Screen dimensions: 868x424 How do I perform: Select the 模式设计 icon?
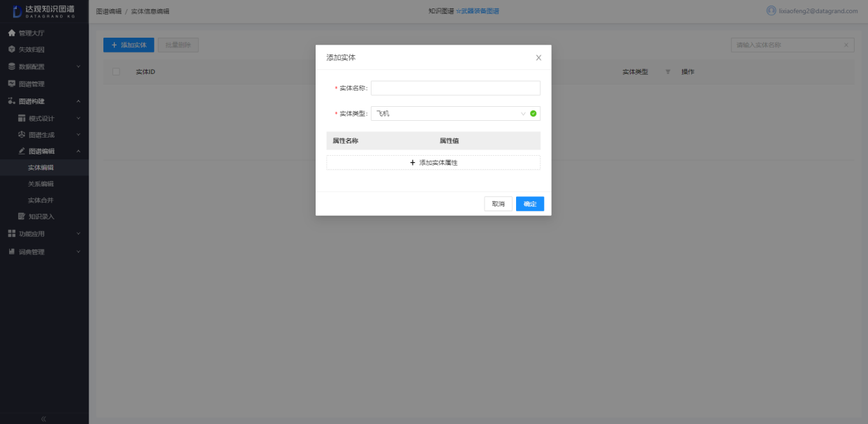(22, 119)
